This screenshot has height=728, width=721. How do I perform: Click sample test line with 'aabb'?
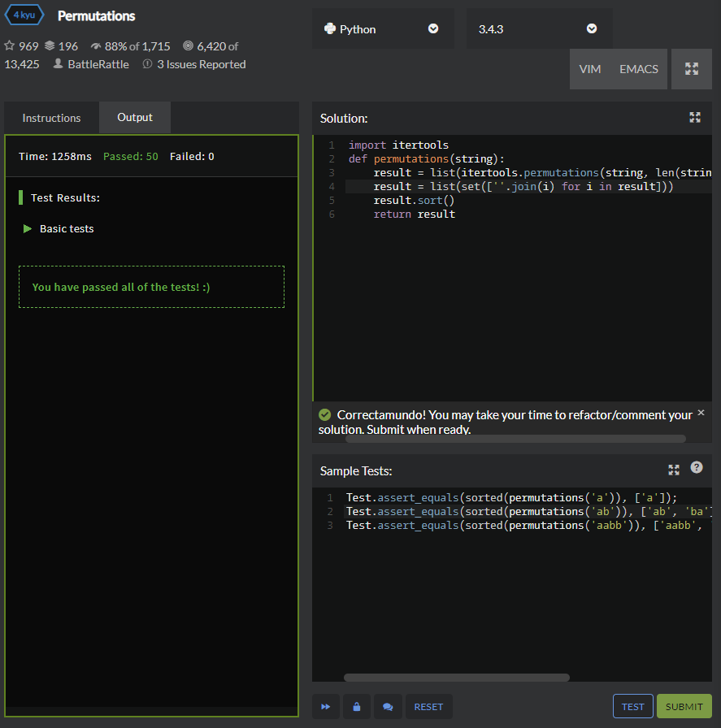tap(528, 525)
